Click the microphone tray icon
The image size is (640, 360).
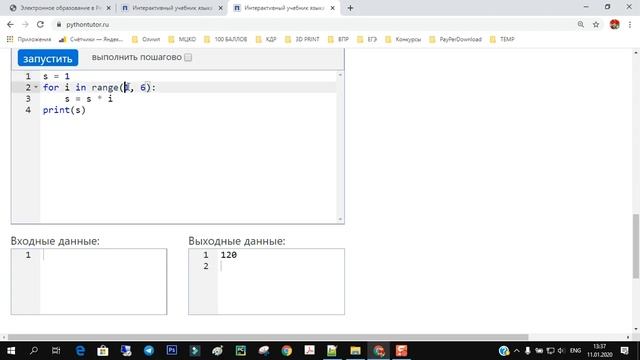click(x=528, y=351)
